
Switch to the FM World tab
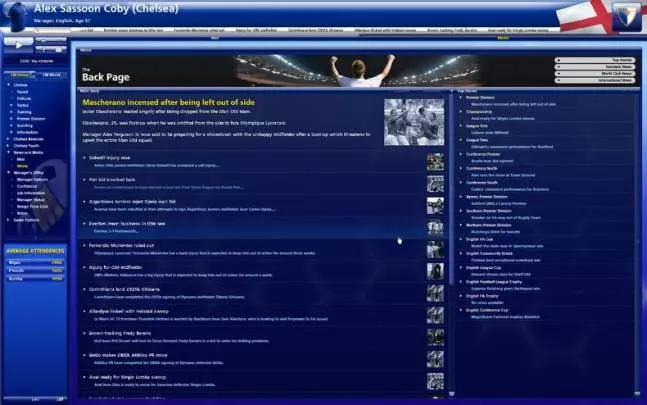click(52, 75)
